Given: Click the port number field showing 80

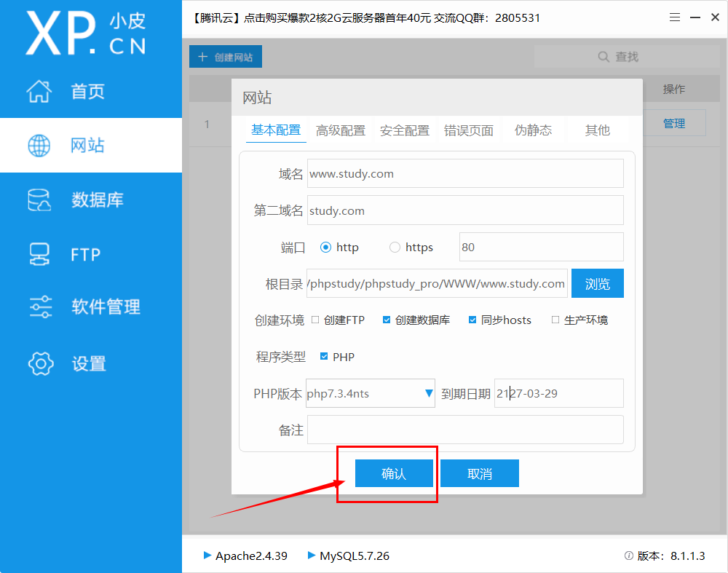Looking at the screenshot, I should (542, 247).
